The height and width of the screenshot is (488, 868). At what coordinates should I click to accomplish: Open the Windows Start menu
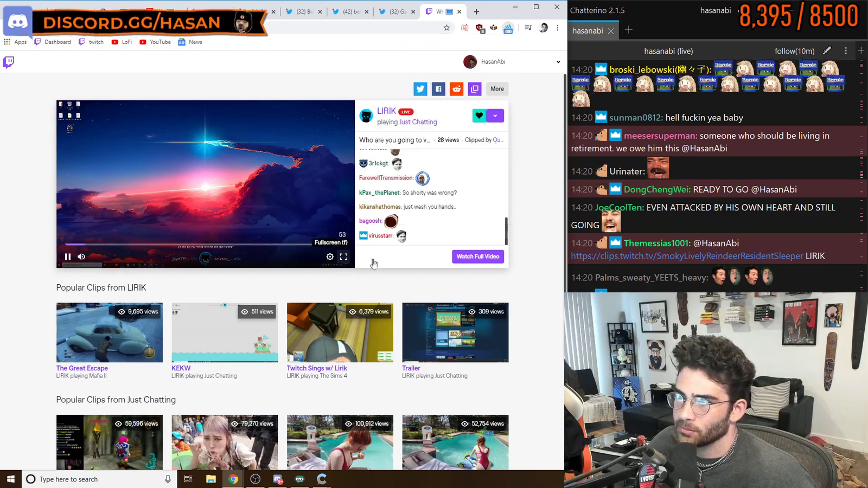[x=11, y=479]
